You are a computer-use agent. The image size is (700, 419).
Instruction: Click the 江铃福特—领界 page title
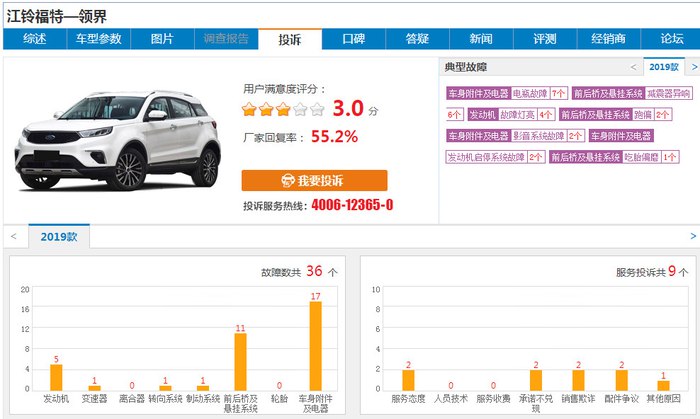click(57, 17)
